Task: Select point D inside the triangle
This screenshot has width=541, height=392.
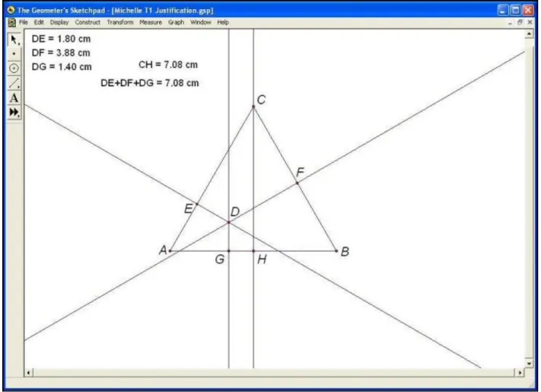Action: 229,222
